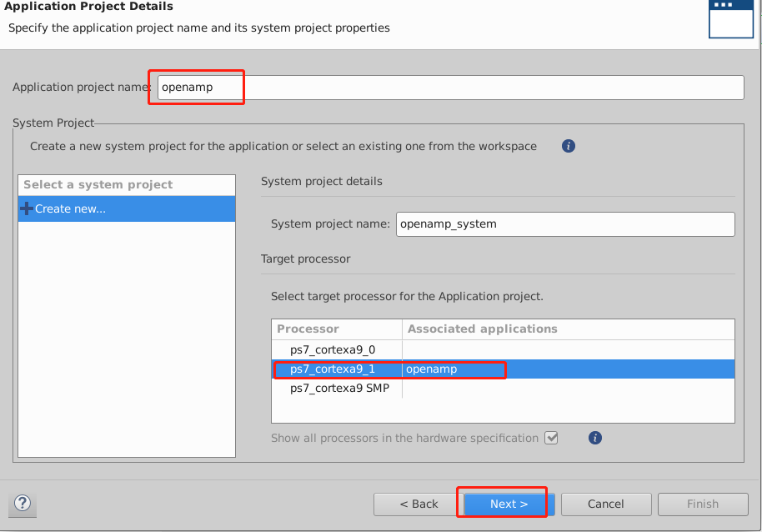Image resolution: width=762 pixels, height=532 pixels.
Task: Go back with the Back button
Action: pyautogui.click(x=419, y=504)
